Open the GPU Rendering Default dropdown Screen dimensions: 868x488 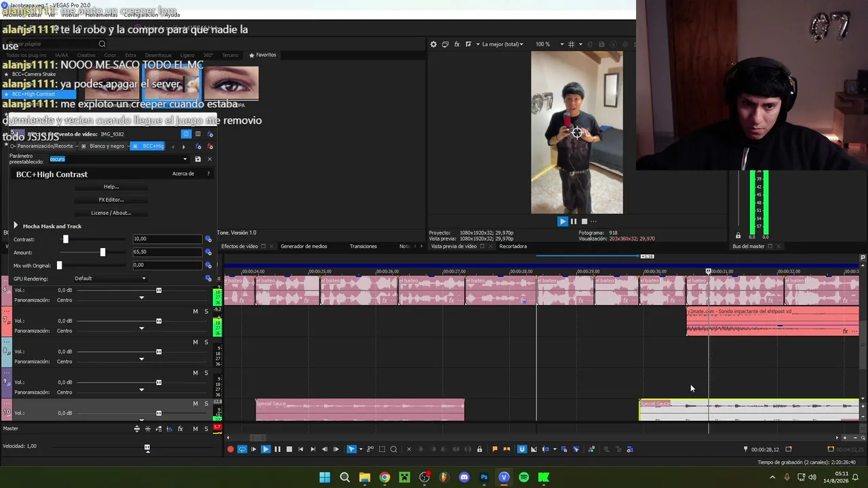pos(110,278)
